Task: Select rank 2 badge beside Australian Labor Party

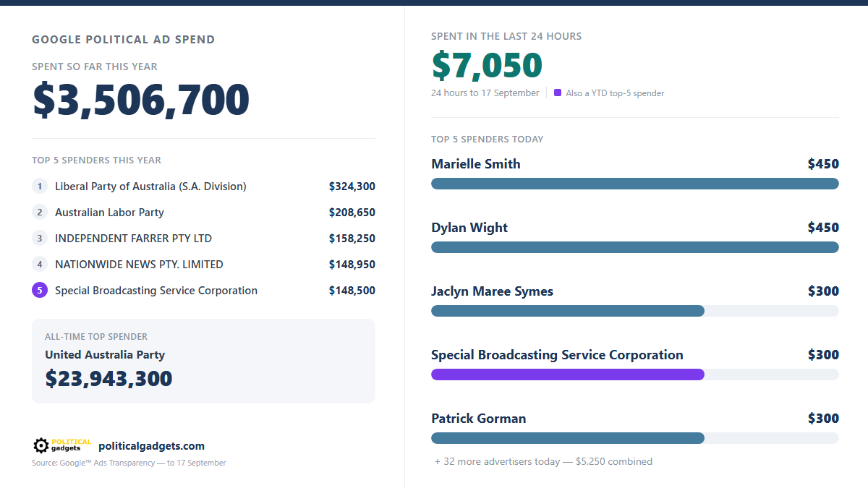Action: (40, 213)
